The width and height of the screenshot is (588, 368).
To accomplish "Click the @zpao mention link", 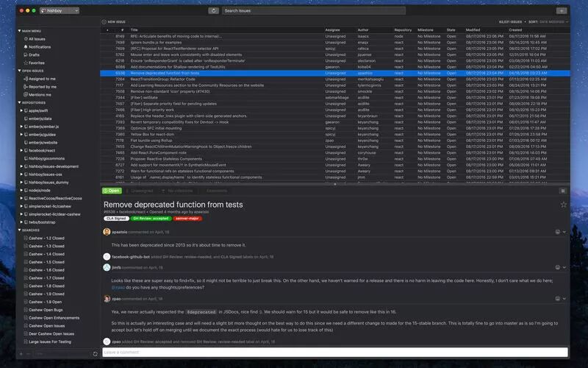I will pos(118,287).
